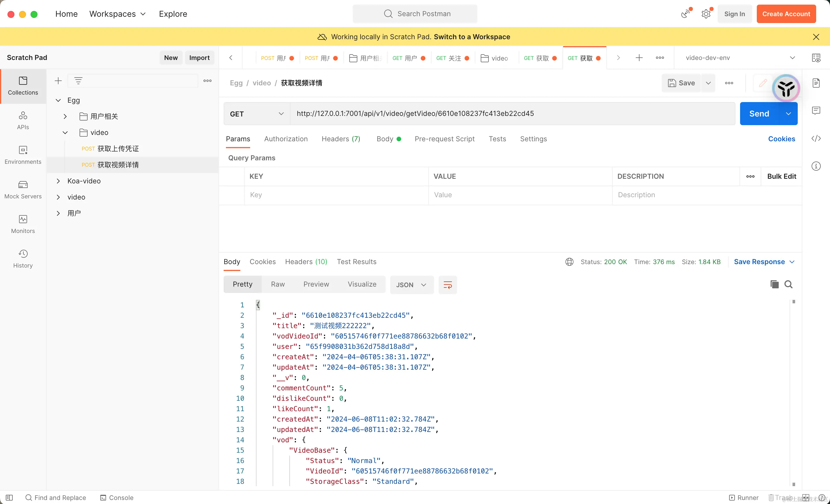Expand the Koa-video collection

pyautogui.click(x=58, y=181)
